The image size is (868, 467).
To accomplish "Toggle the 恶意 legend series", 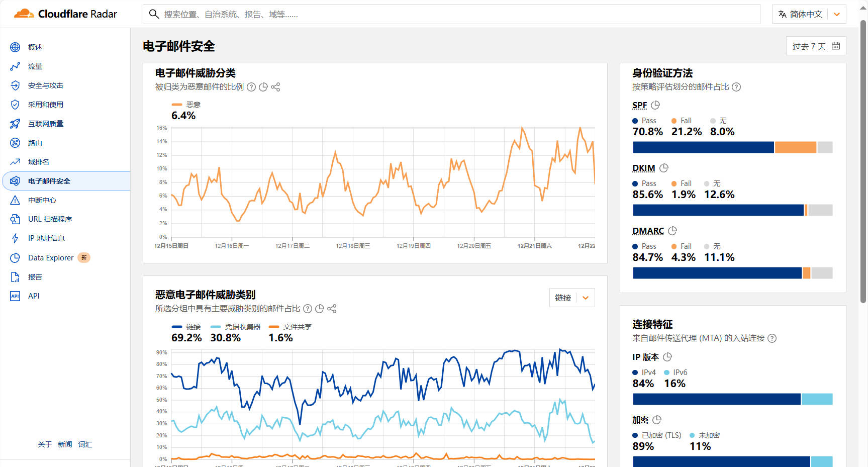I will pyautogui.click(x=186, y=105).
